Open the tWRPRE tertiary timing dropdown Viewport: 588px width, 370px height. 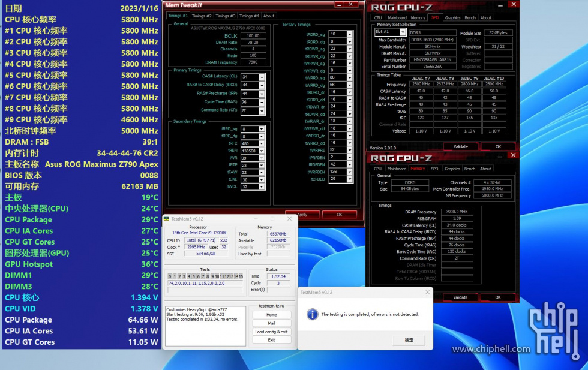click(349, 150)
